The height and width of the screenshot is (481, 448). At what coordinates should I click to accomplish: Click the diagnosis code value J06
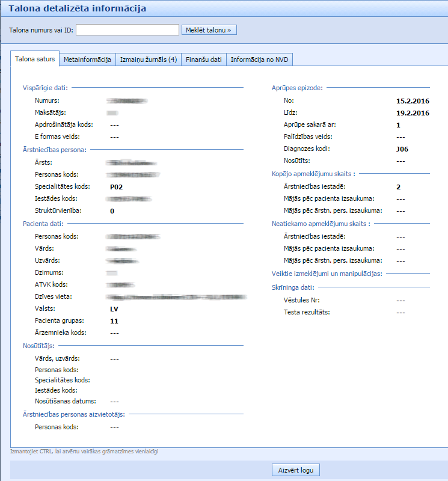pos(402,149)
